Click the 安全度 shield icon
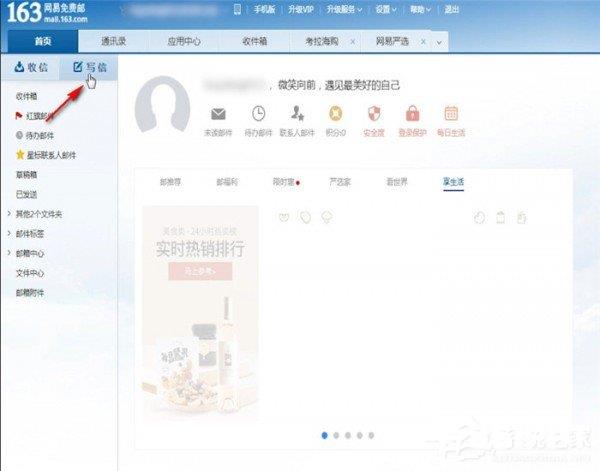The width and height of the screenshot is (600, 471). 374,113
